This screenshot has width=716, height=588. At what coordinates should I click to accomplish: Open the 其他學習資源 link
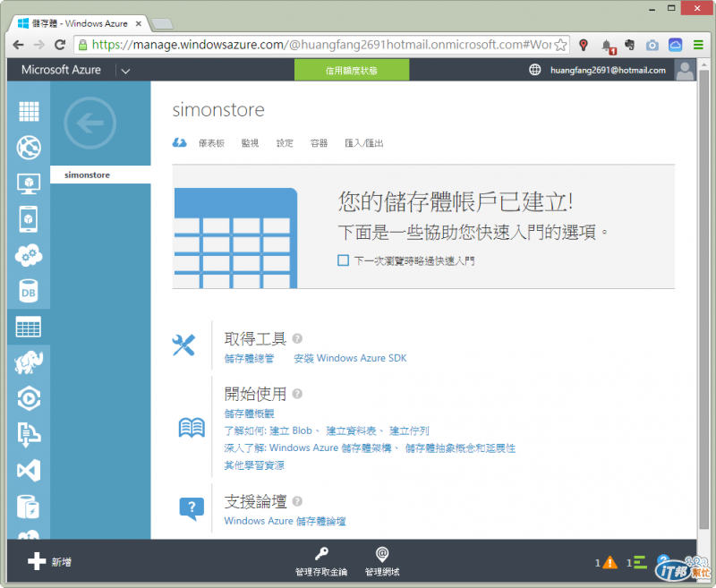[x=254, y=465]
